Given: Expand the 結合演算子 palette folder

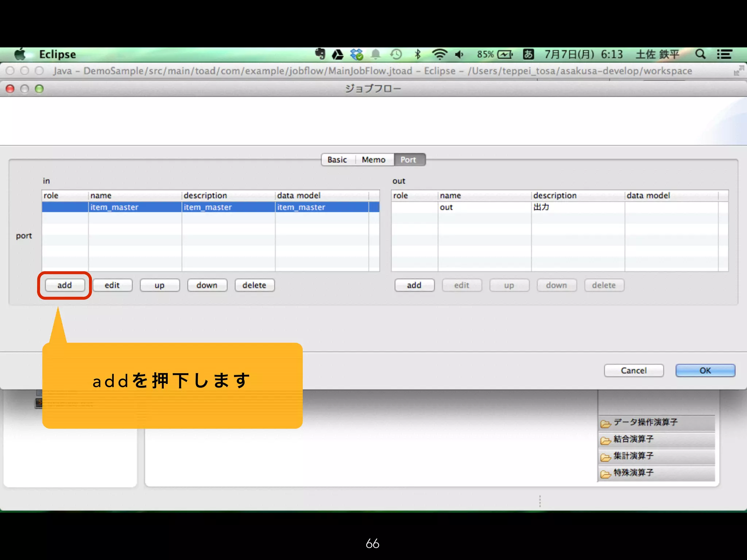Looking at the screenshot, I should coord(633,439).
